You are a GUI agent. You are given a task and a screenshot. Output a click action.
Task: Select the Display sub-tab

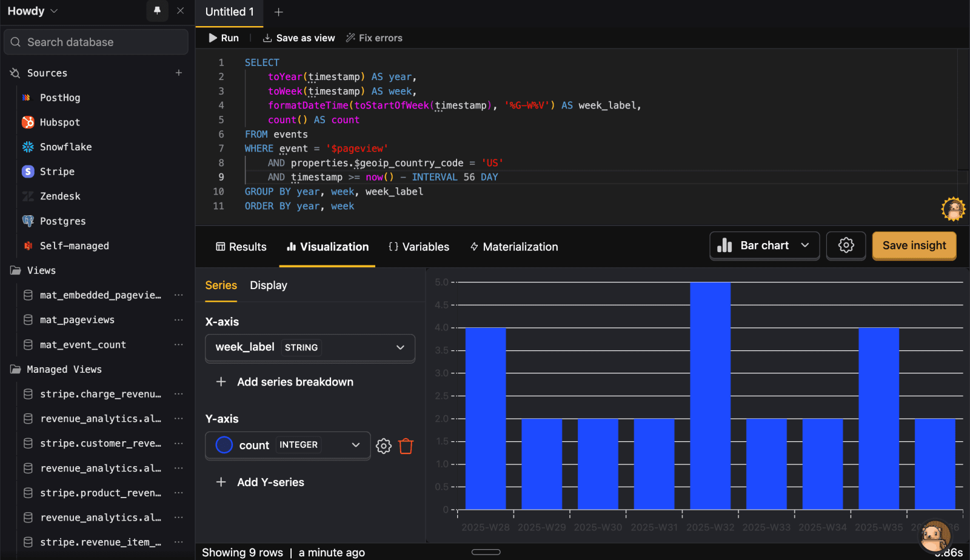coord(269,285)
